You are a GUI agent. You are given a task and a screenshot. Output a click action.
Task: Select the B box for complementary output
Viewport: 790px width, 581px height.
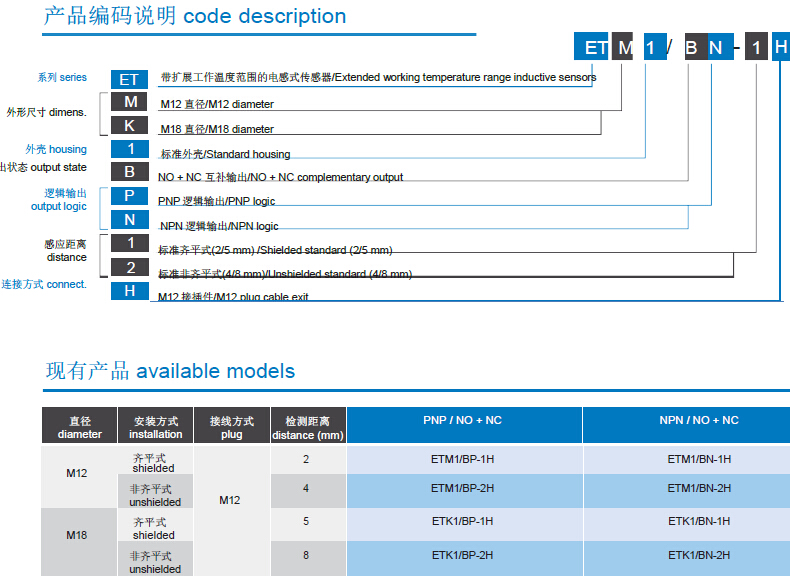(x=129, y=172)
